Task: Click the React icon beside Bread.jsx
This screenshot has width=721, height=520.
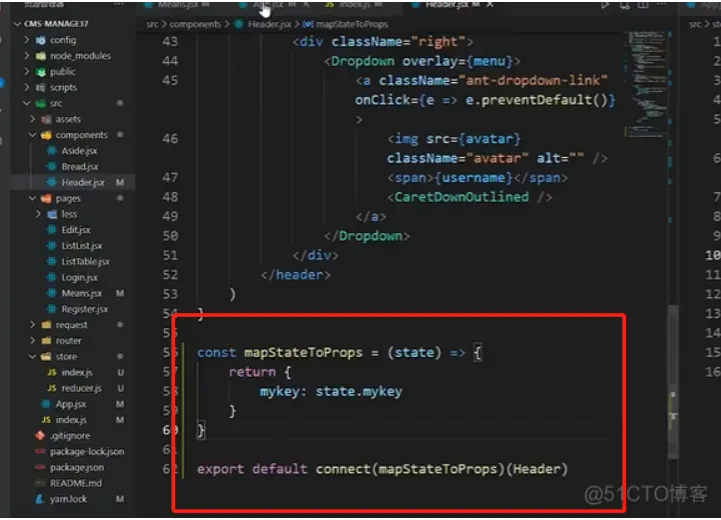Action: coord(52,166)
